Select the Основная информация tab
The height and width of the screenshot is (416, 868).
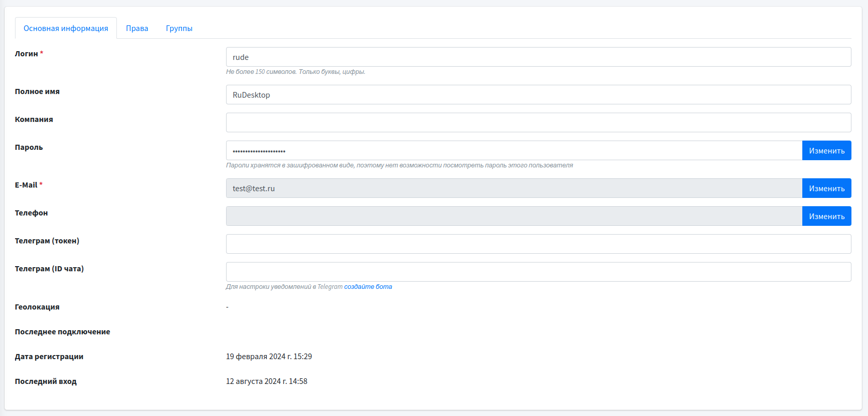coord(66,28)
